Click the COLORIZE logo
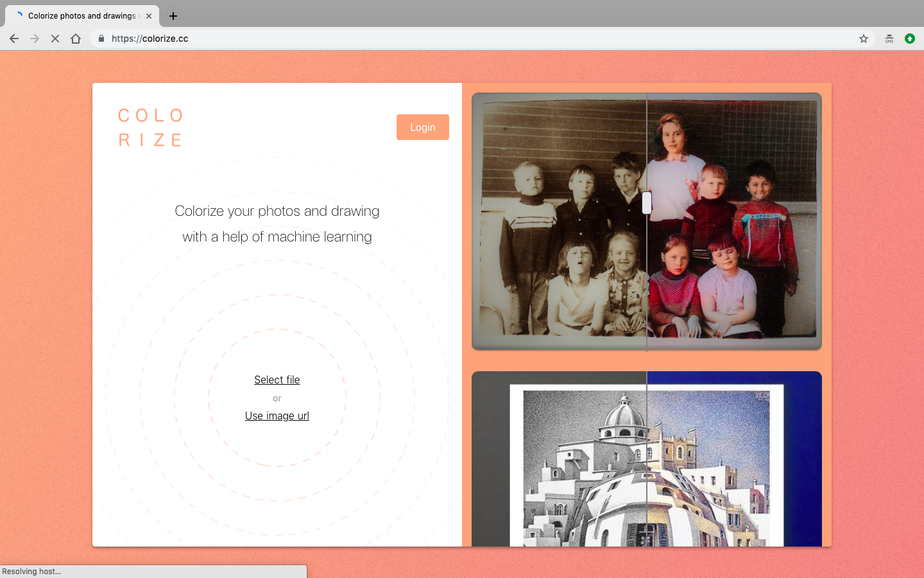924x578 pixels. click(150, 127)
